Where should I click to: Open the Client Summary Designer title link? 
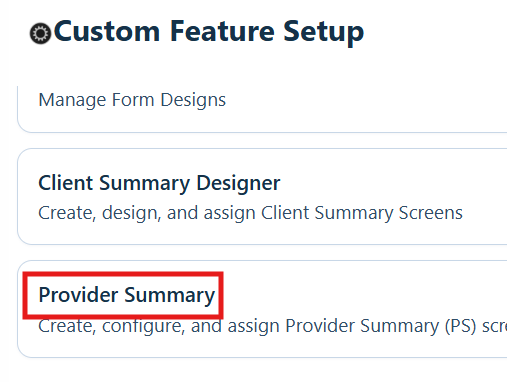coord(159,183)
